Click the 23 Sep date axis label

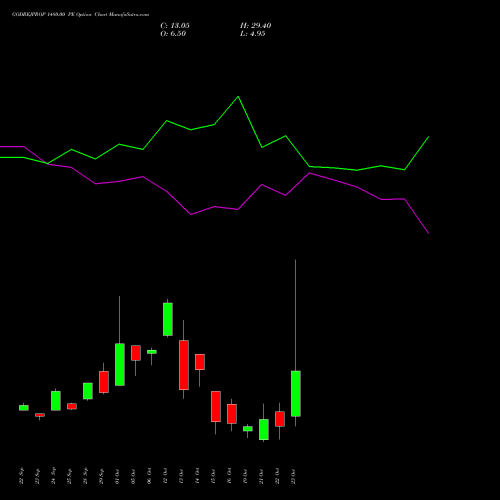37,476
